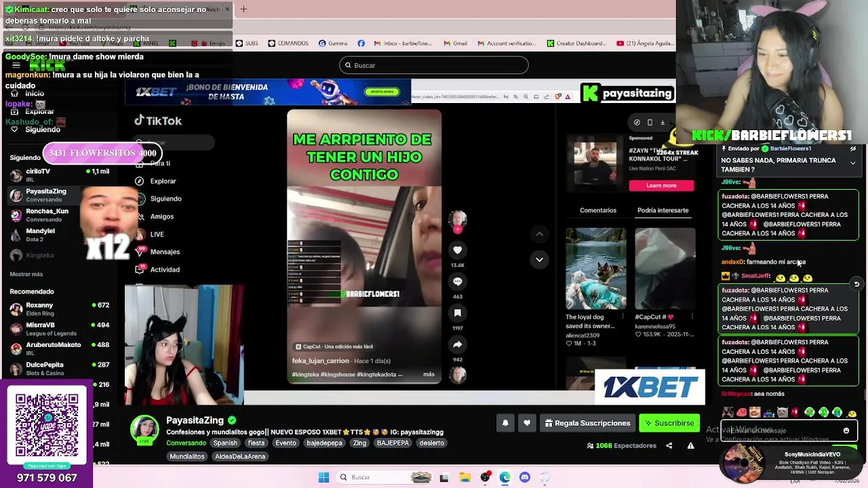This screenshot has width=868, height=488.
Task: Click the Kick follow heart button
Action: coord(527,423)
